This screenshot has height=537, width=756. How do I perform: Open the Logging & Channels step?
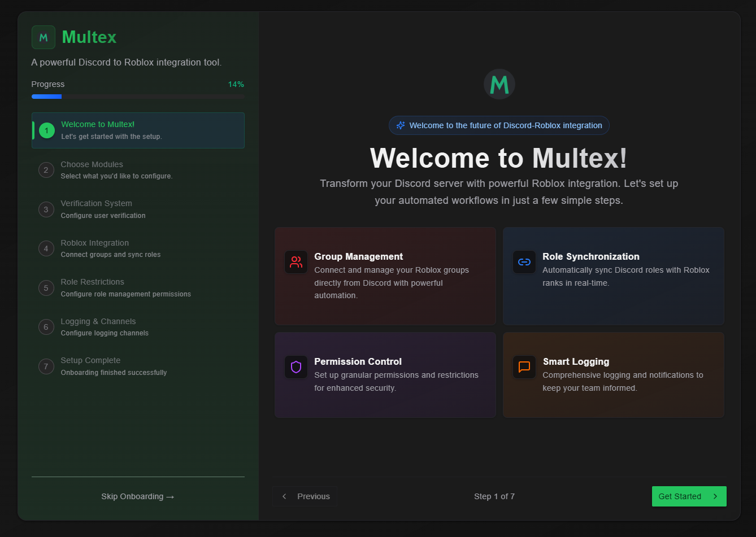tap(138, 327)
